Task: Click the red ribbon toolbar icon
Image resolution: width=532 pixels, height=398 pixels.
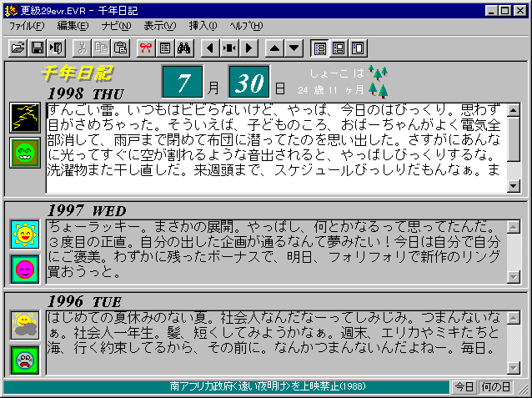Action: (x=146, y=48)
